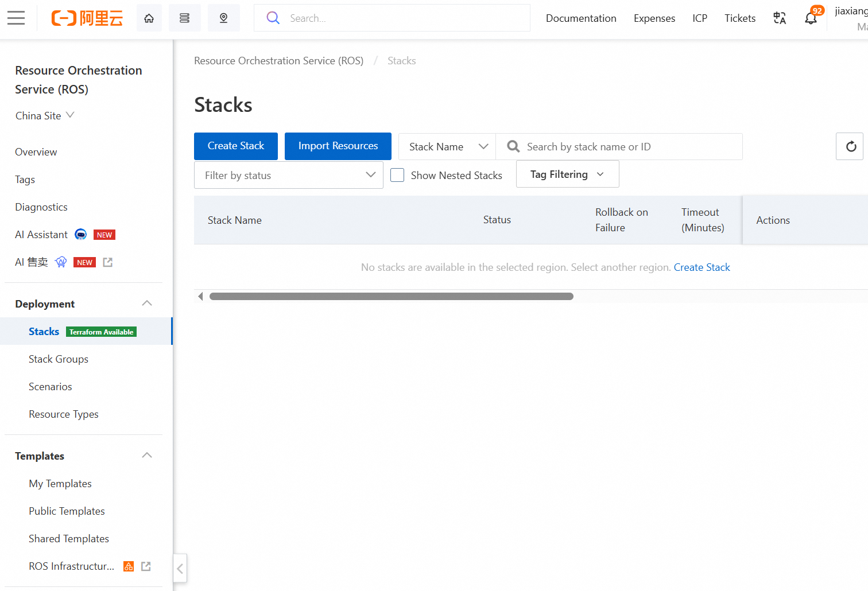Open Tags in the sidebar
The height and width of the screenshot is (591, 868).
point(25,180)
